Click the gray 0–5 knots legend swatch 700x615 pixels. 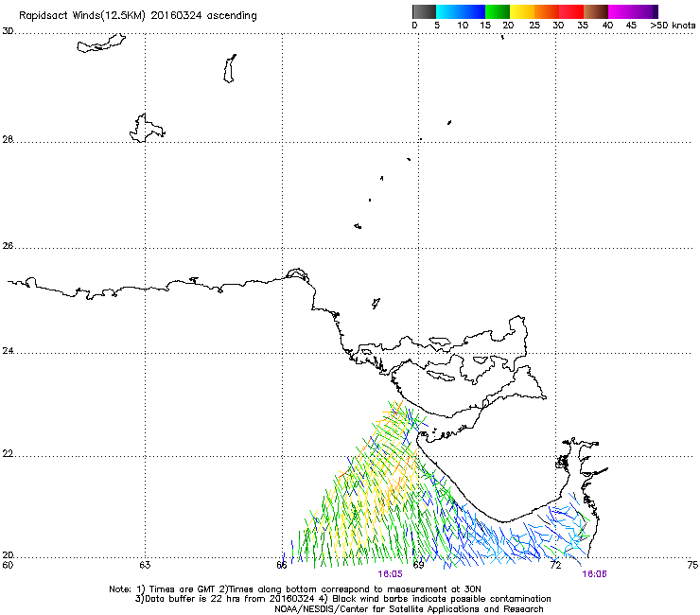point(424,11)
